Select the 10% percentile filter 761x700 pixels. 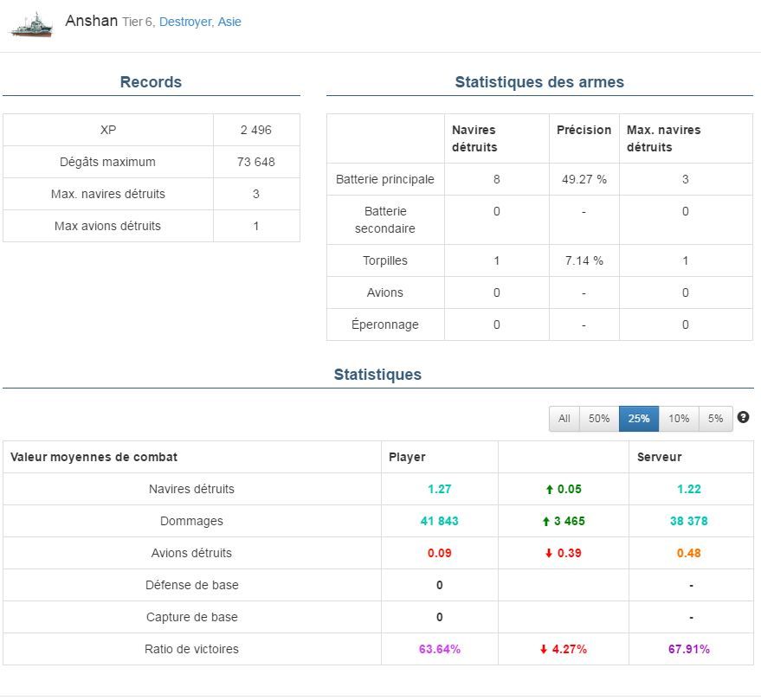(679, 419)
